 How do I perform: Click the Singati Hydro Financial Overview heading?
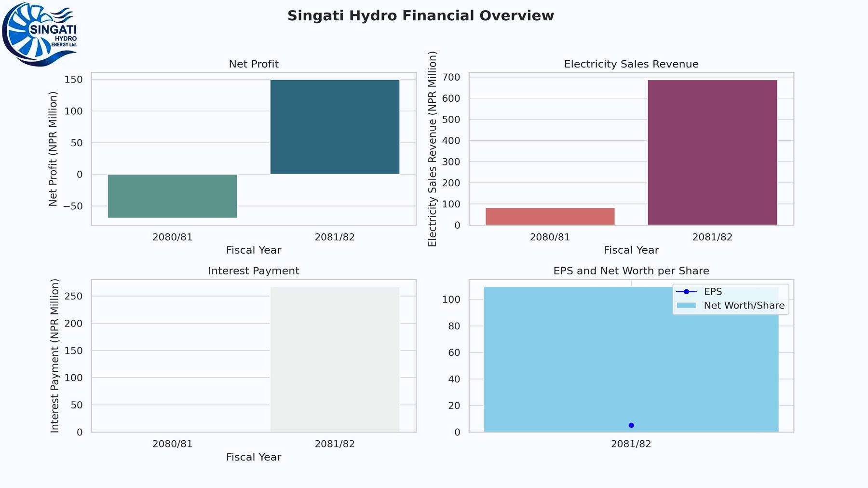point(420,16)
